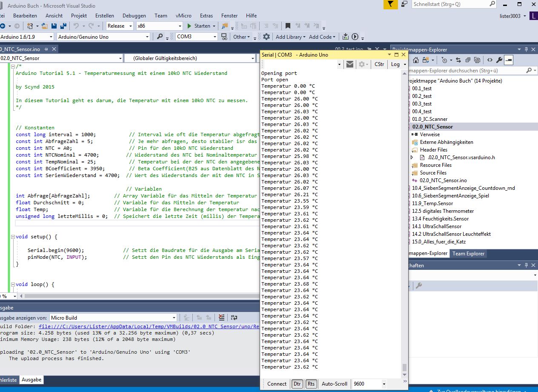
Task: Click the wrench properties icon in explorer toolbar
Action: coord(499,60)
